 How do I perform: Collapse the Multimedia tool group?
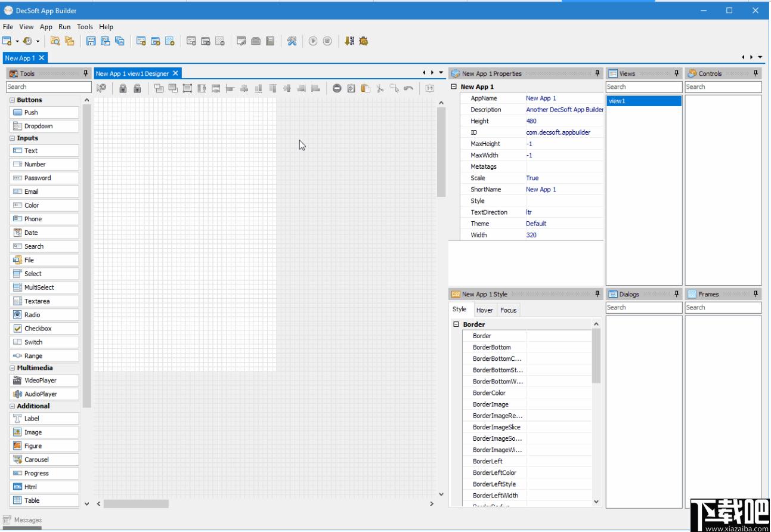tap(13, 368)
